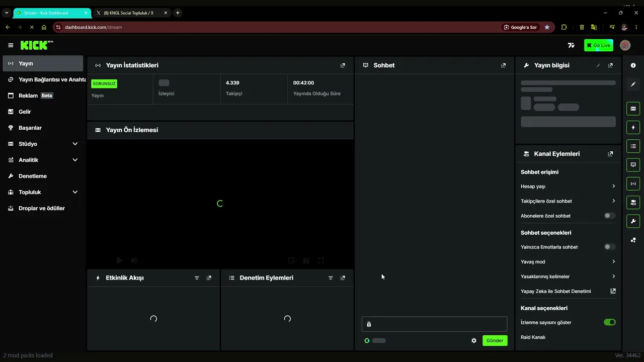Mute the stream preview volume
The width and height of the screenshot is (644, 362).
pos(134,260)
